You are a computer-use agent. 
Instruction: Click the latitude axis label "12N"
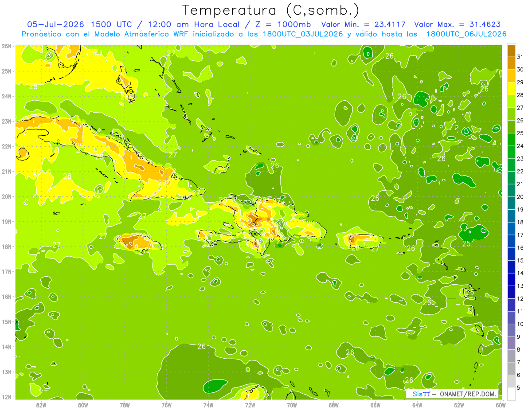pos(7,397)
